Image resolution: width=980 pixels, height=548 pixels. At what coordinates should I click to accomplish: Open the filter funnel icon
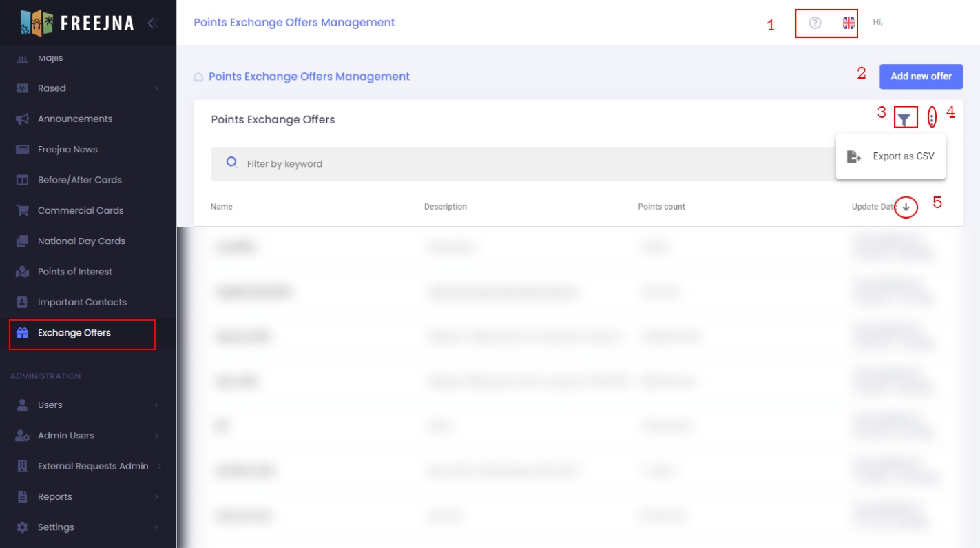[x=905, y=119]
